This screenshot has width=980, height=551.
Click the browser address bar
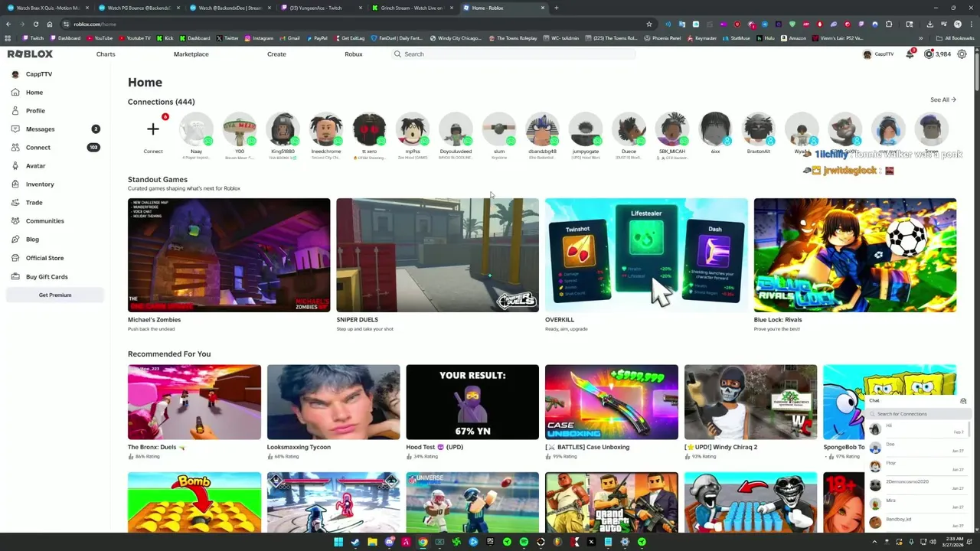tap(352, 24)
